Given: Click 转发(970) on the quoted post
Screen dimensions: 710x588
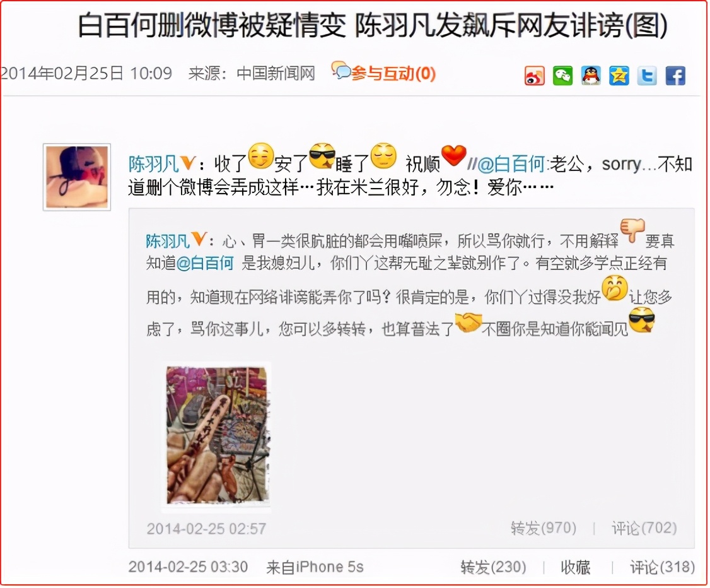Looking at the screenshot, I should pyautogui.click(x=544, y=528).
